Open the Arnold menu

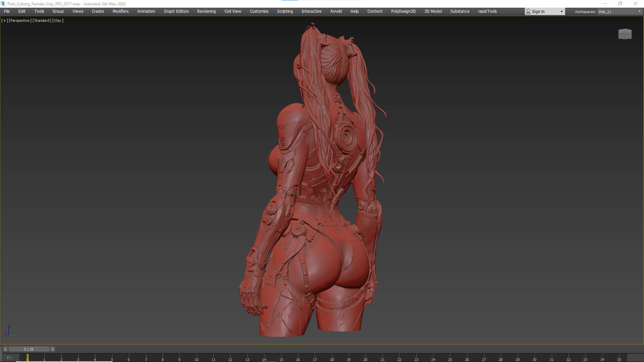[336, 11]
